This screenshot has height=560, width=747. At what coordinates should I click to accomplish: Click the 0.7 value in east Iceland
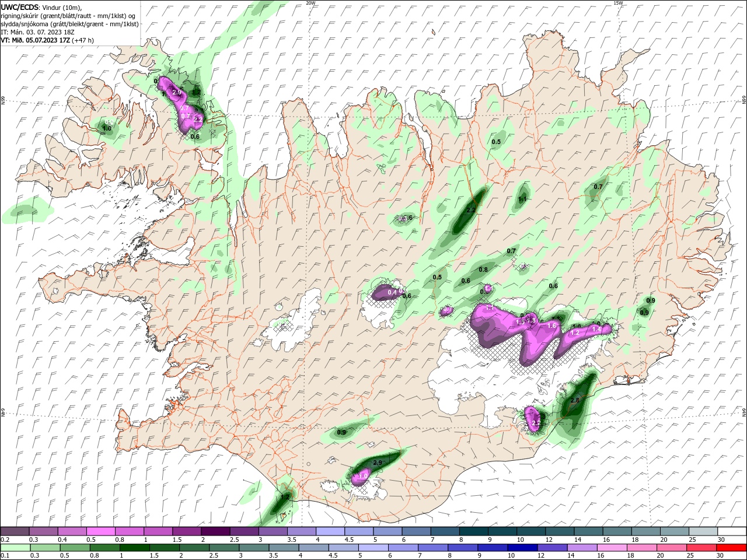tap(598, 187)
